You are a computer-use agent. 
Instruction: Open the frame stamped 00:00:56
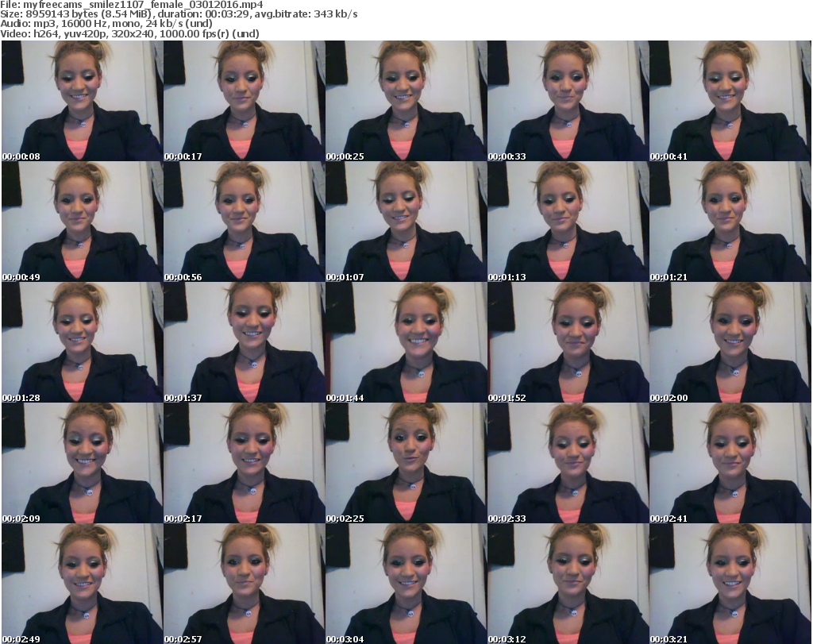click(x=245, y=222)
